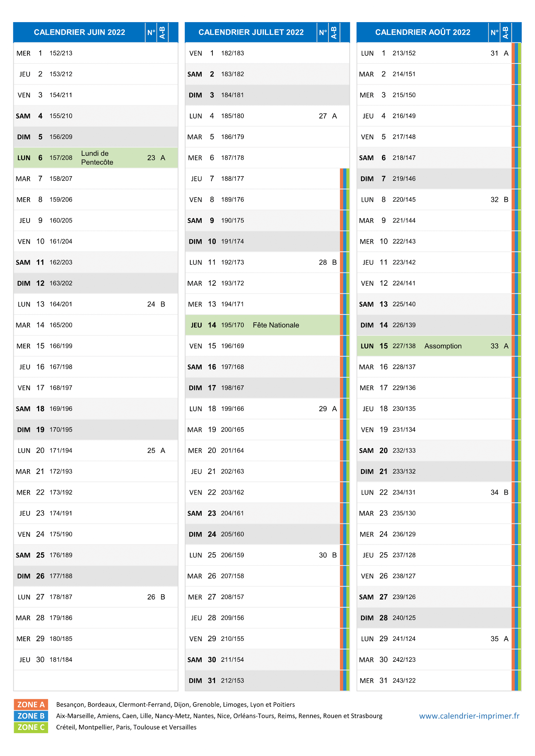Image resolution: width=535 pixels, height=756 pixels.
Task: Click the N° column header in August
Action: click(495, 32)
